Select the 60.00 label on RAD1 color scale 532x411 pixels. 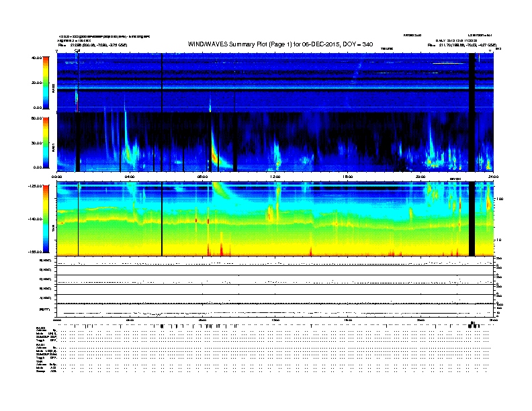37,118
